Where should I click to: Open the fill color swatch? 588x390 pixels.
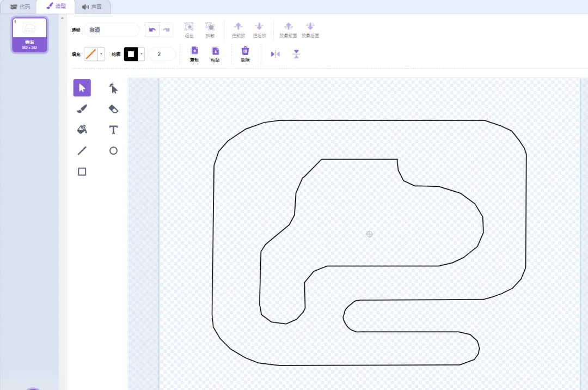[91, 54]
